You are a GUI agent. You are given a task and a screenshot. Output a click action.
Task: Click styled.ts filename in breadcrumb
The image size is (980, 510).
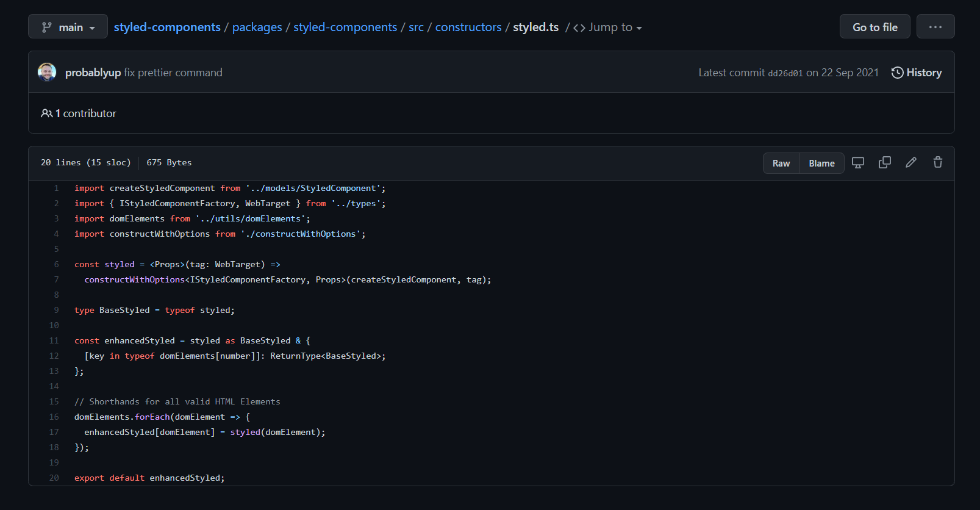(536, 27)
